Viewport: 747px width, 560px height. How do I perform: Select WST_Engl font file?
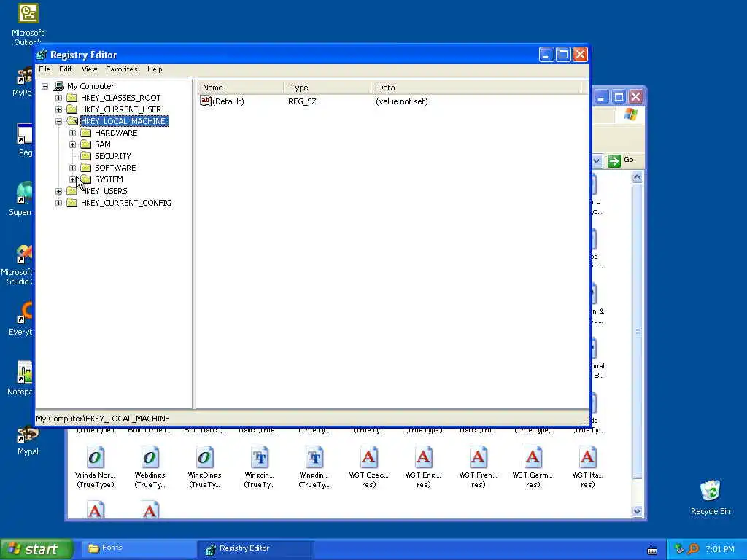pyautogui.click(x=424, y=467)
